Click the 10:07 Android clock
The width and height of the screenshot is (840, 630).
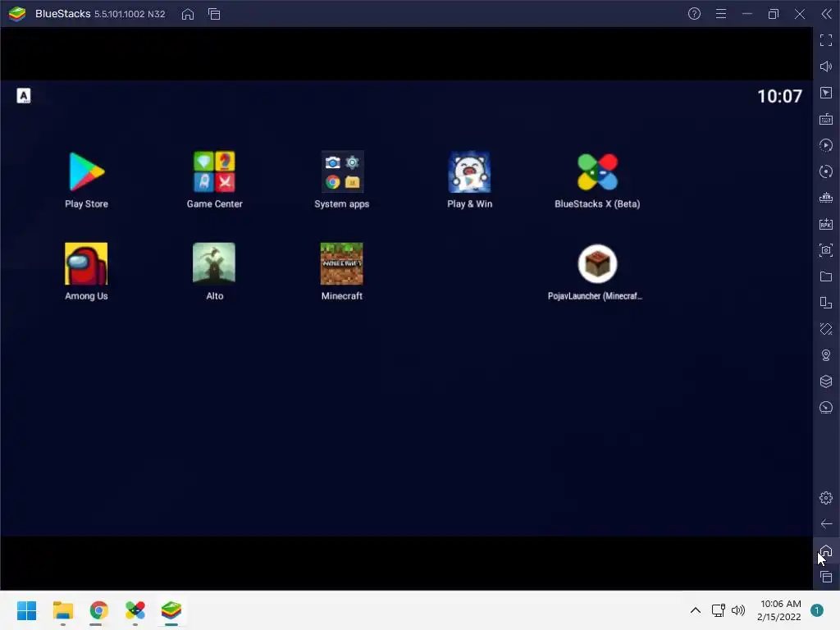779,97
